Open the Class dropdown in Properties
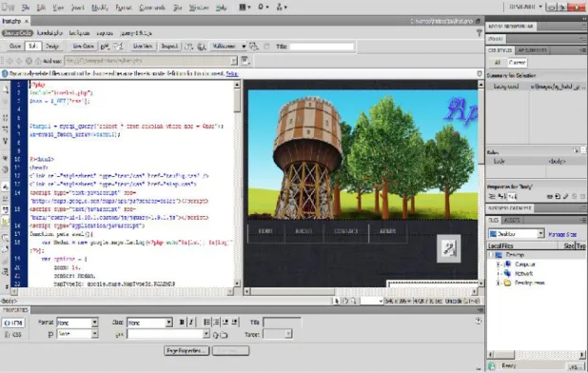Screen dimensions: 588x373 (168, 323)
